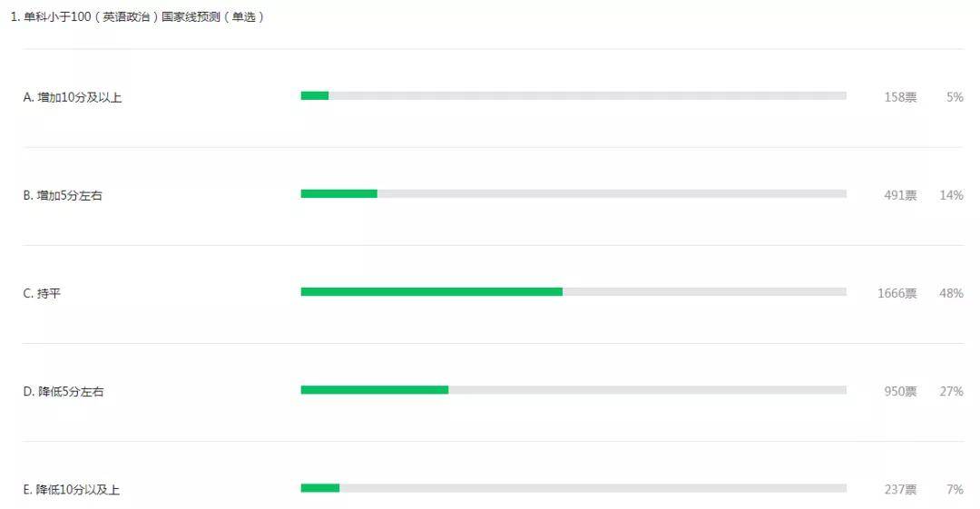980x509 pixels.
Task: Click the poll question title about 国家线预测
Action: coord(136,16)
